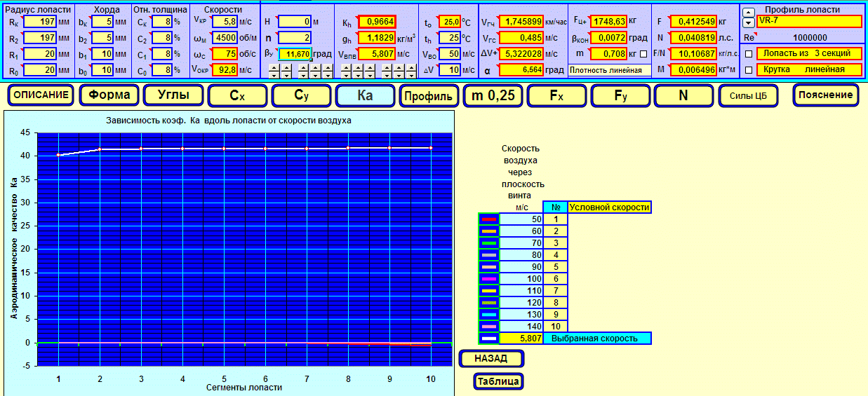Click the VR-7 blade profile field

point(809,21)
